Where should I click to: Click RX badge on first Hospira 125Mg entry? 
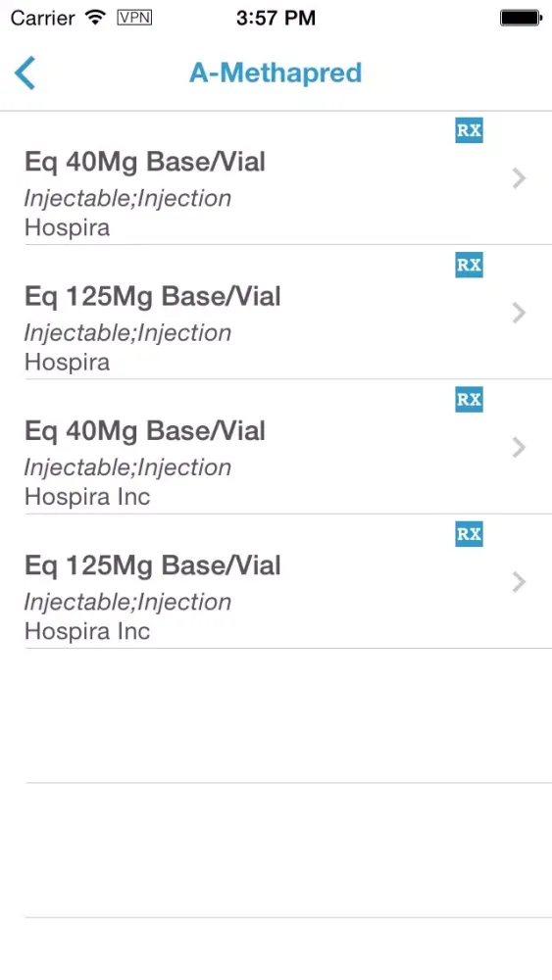[469, 265]
